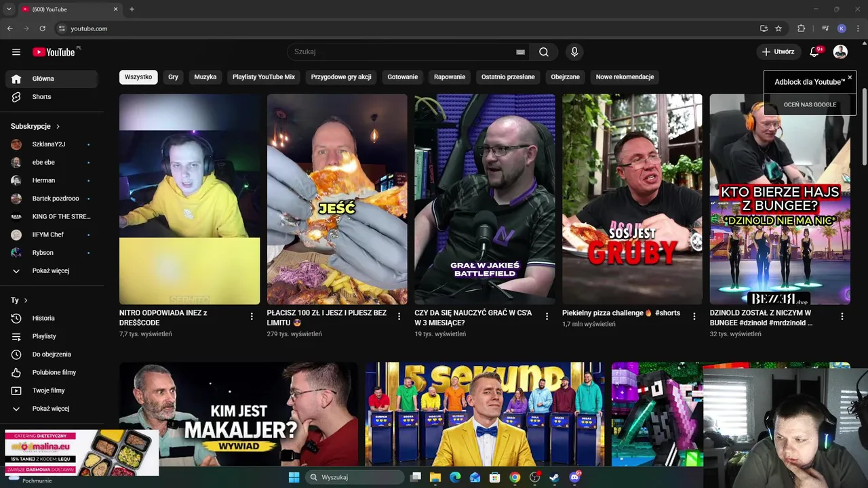The image size is (868, 488).
Task: Open Chrome extensions puzzle icon
Action: [x=801, y=28]
